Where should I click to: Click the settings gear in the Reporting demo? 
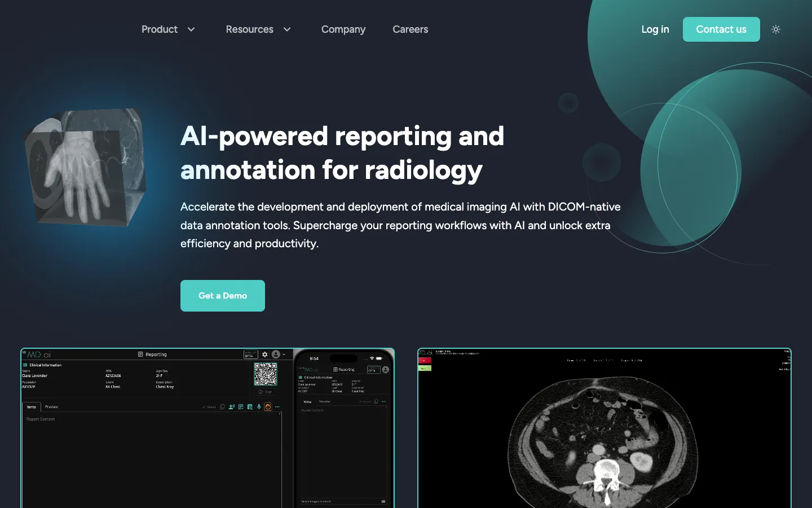(x=264, y=354)
